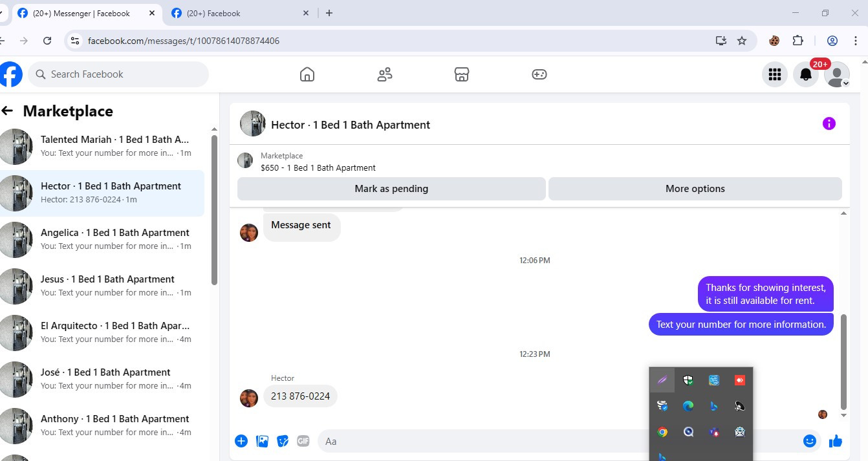Viewport: 868px width, 461px height.
Task: Open Talented Mariah conversation
Action: (102, 146)
